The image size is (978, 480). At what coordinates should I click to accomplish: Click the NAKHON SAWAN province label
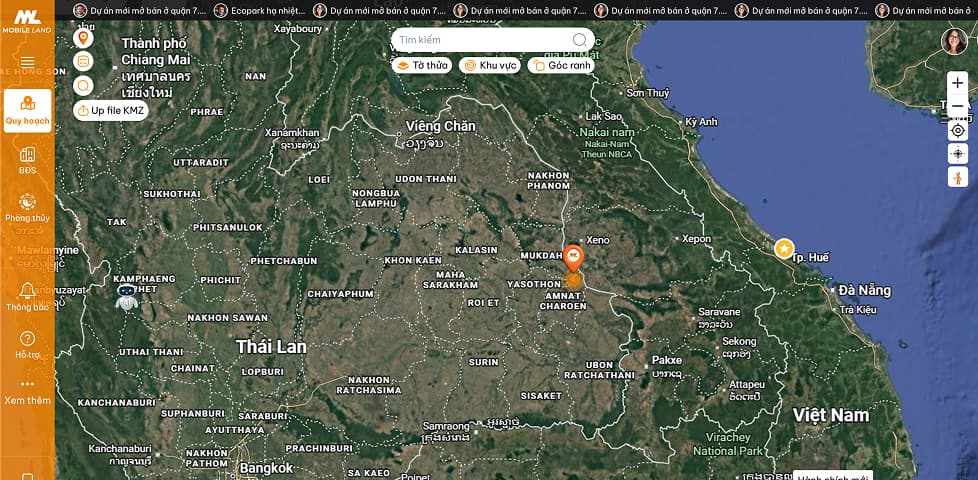pyautogui.click(x=228, y=318)
